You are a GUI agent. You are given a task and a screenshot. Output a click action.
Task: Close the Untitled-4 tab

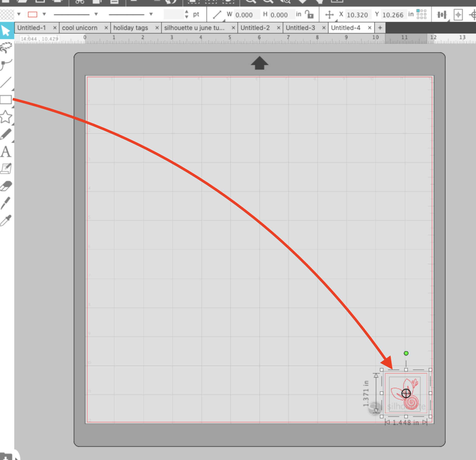coord(370,28)
